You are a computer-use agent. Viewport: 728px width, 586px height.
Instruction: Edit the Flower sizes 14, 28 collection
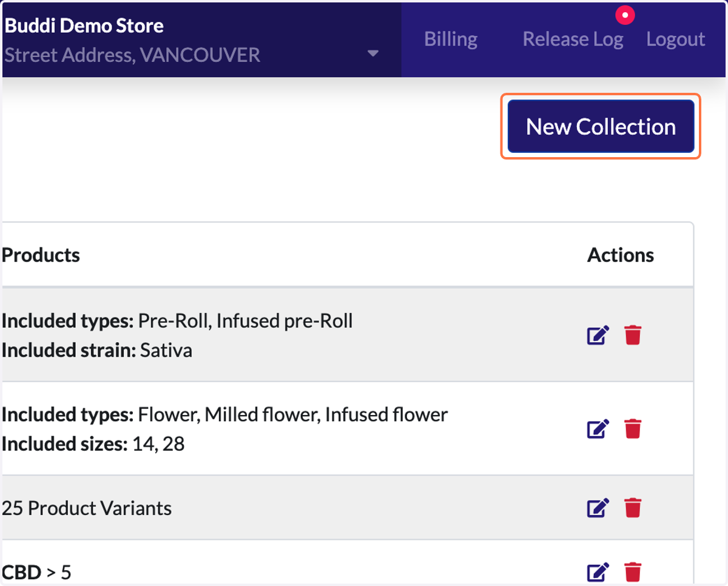coord(598,429)
